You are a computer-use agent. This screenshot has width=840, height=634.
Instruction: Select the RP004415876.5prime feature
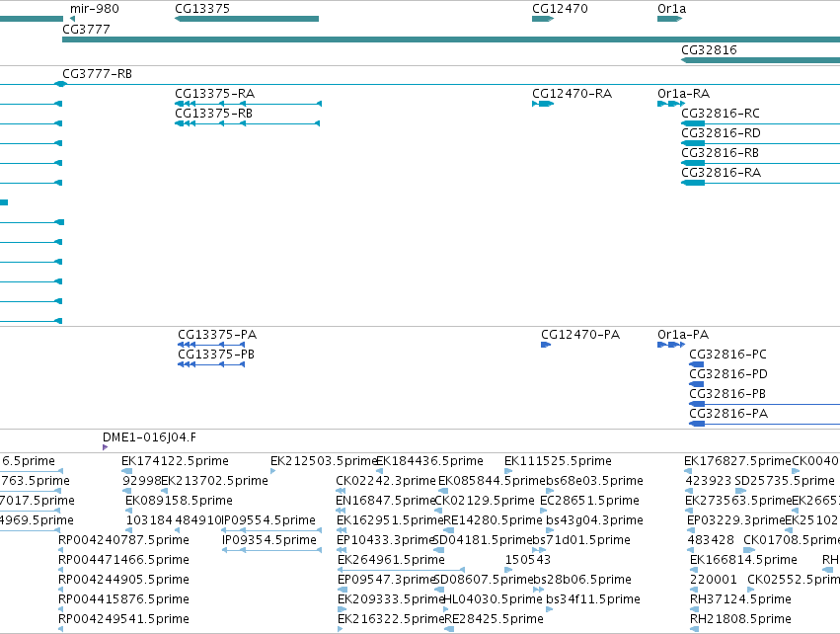[x=60, y=609]
